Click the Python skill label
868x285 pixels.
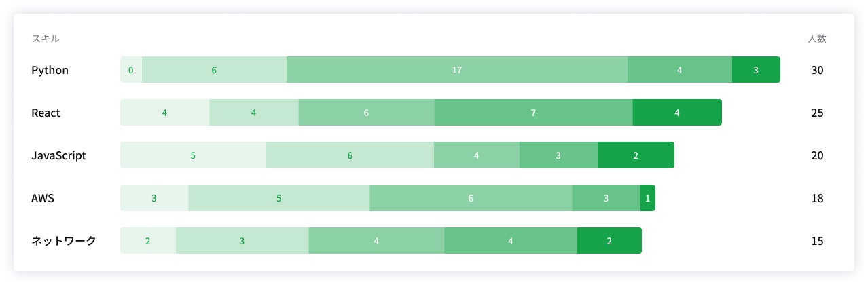tap(50, 70)
